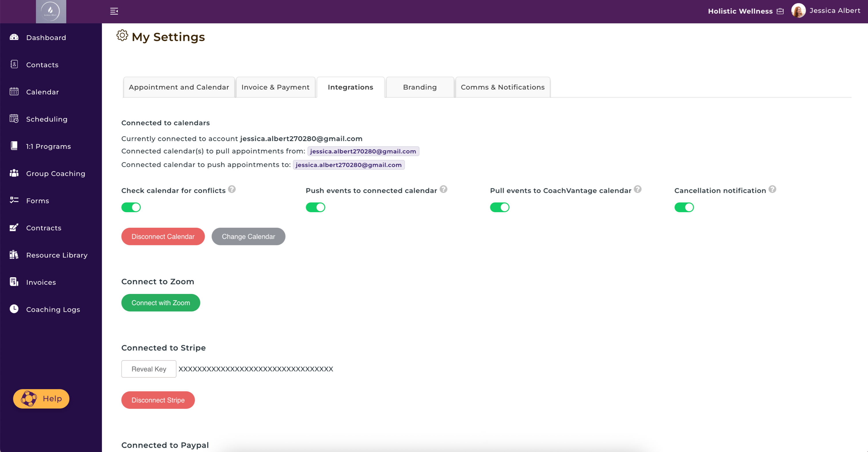
Task: Click the CoachVantage logo in top bar
Action: pos(51,12)
